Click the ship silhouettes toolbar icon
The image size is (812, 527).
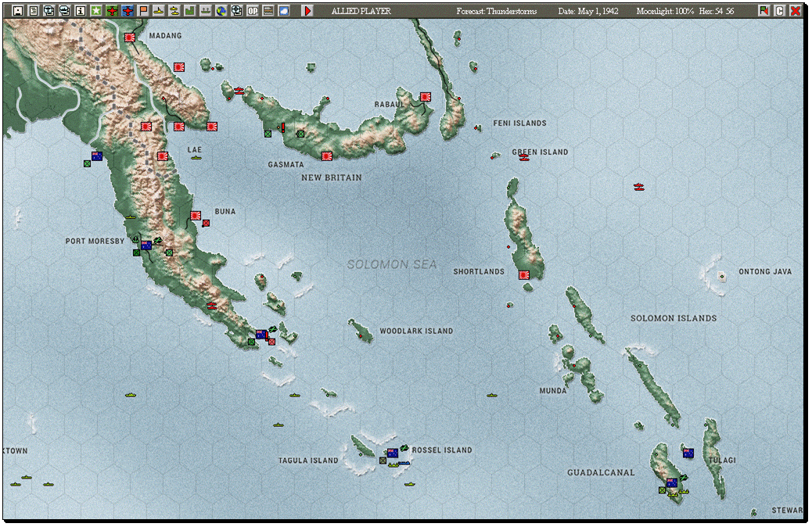tap(206, 10)
